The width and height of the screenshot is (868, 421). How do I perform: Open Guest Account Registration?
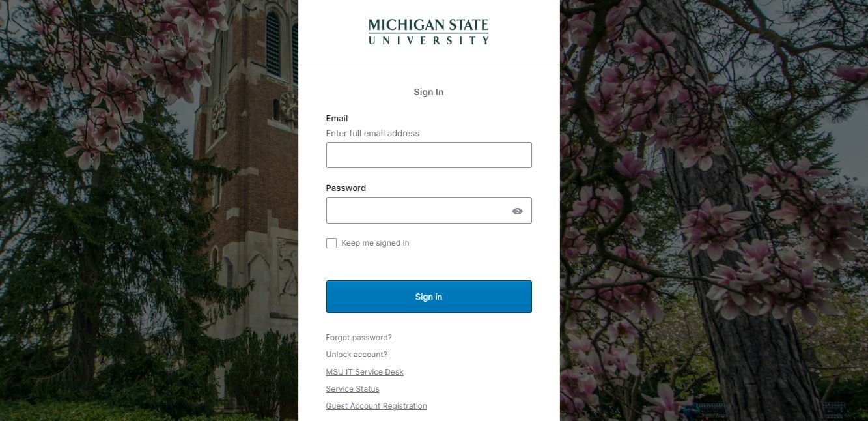[376, 405]
